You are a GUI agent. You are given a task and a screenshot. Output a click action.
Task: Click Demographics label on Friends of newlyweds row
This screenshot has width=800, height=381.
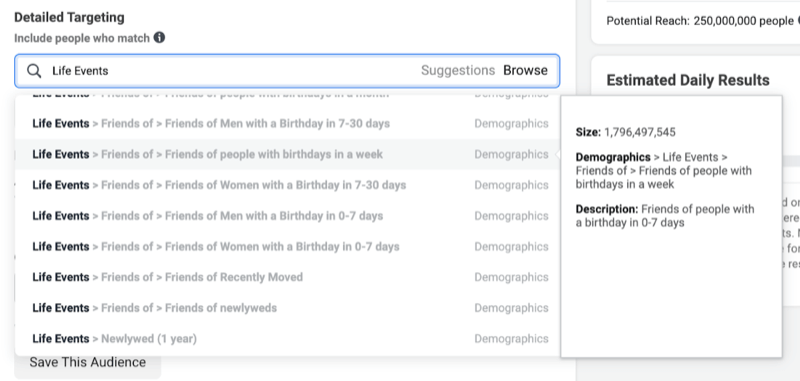point(511,308)
